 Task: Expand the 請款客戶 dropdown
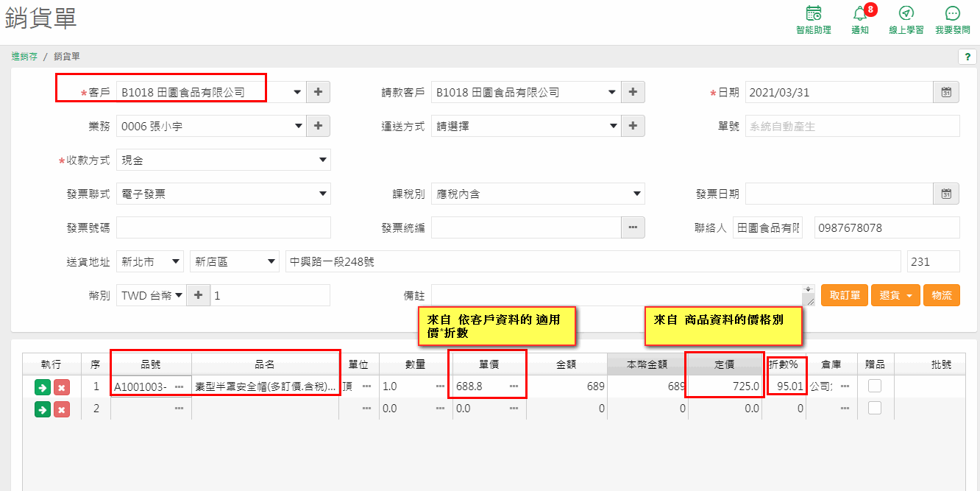612,93
